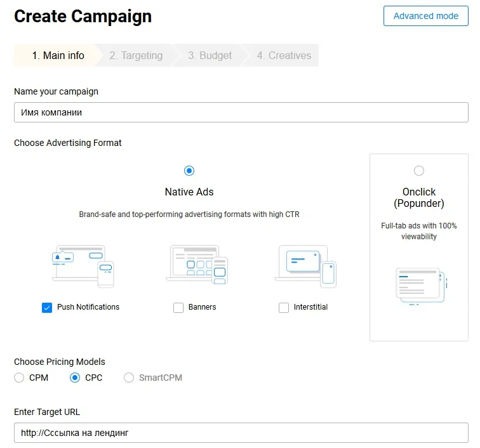
Task: Click the Native Ads heading text
Action: click(189, 192)
